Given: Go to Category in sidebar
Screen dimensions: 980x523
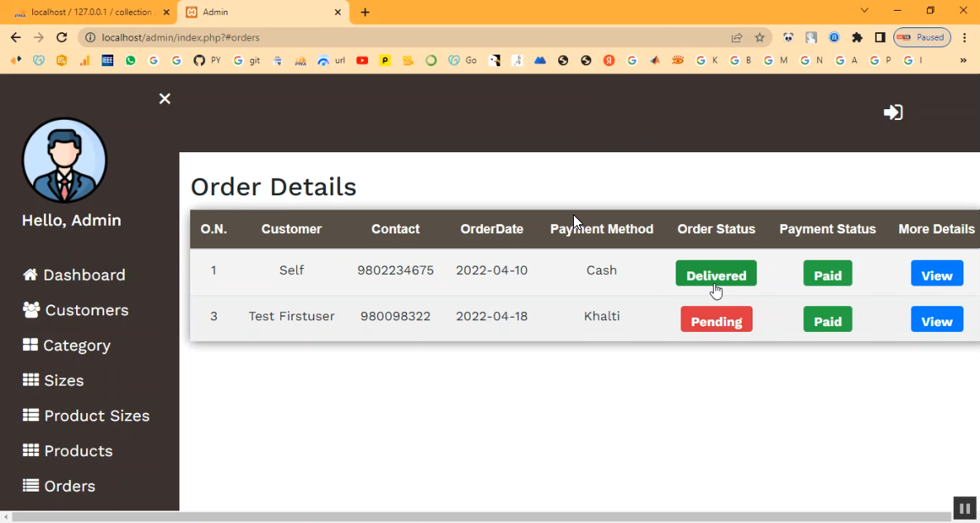Looking at the screenshot, I should click(67, 345).
